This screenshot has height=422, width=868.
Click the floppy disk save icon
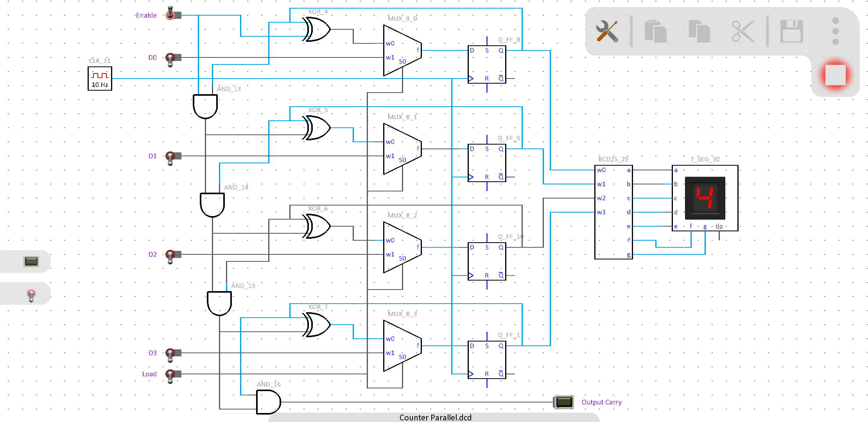tap(791, 31)
